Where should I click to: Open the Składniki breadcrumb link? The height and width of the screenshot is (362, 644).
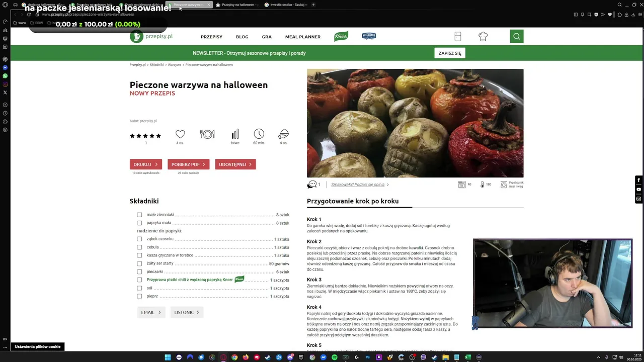[156, 65]
